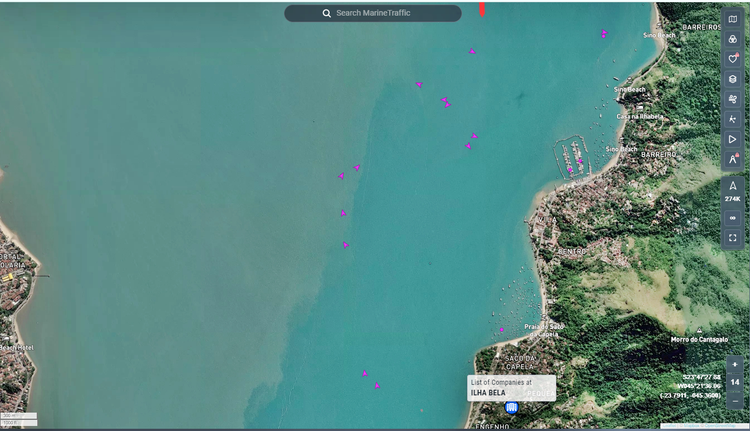The image size is (750, 431).
Task: Open the vessel filters icon
Action: point(733,39)
